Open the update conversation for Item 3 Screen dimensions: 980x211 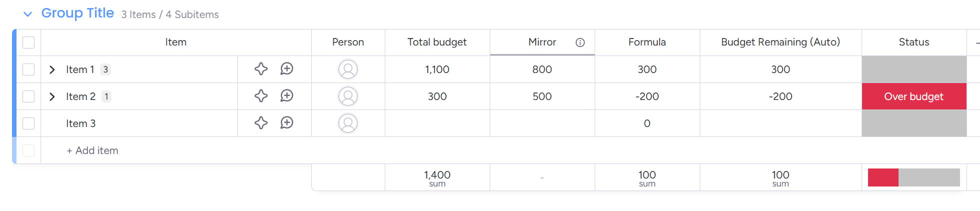[287, 123]
